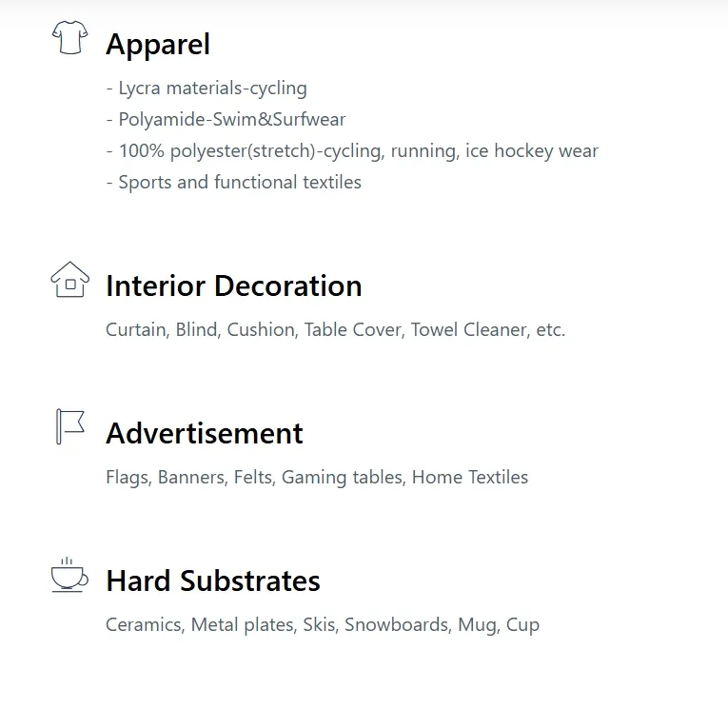Click the flag icon beside Advertisement
The width and height of the screenshot is (728, 728).
[70, 426]
